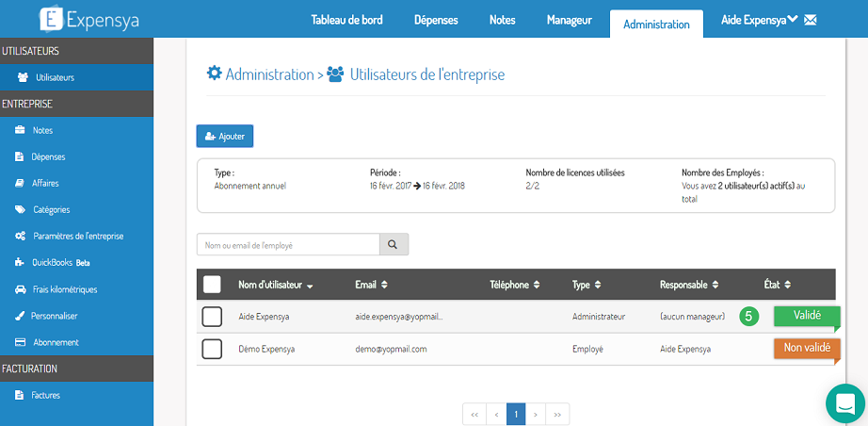
Task: Expand the Aide Expensya account dropdown
Action: (760, 20)
